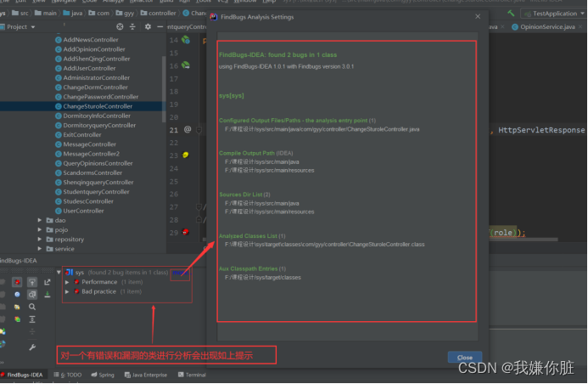Screen dimensions: 588x384
Task: Expand the Bad practice bug category
Action: pyautogui.click(x=67, y=291)
